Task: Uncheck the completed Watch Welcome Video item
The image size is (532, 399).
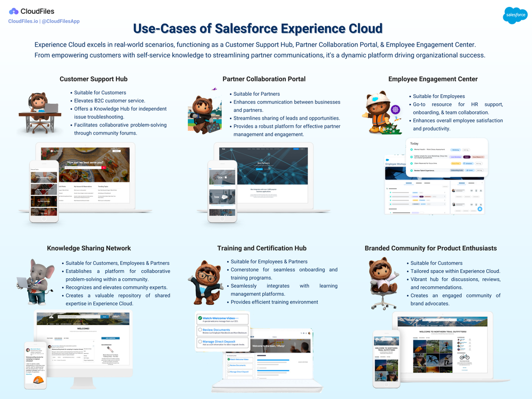Action: point(199,318)
